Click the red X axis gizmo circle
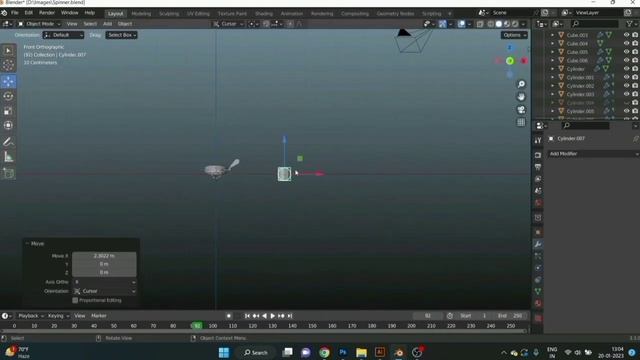 pos(524,61)
